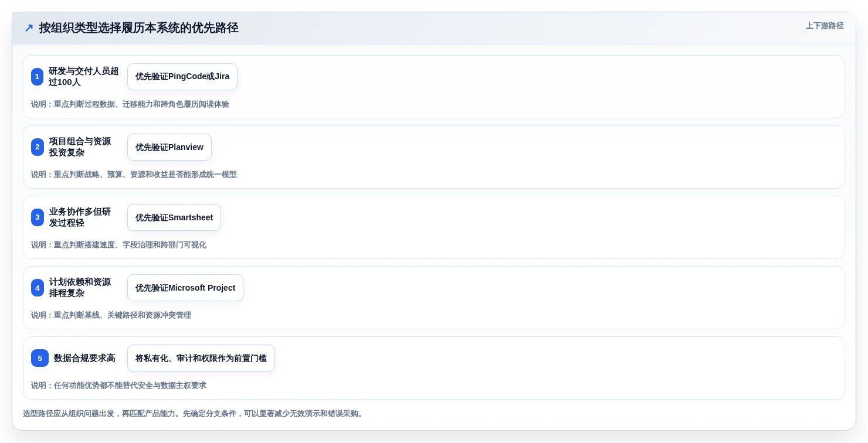Click 将私有化、审计和权限作为前置门槛 button
Image resolution: width=868 pixels, height=443 pixels.
(201, 358)
